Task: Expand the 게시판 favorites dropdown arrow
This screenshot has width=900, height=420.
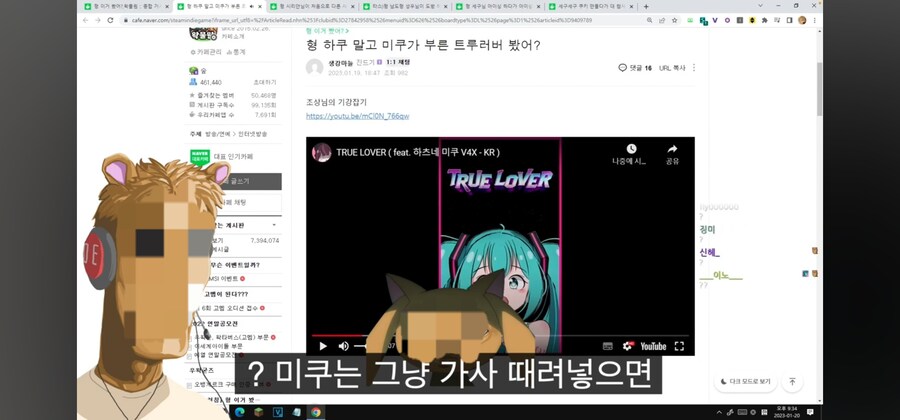Action: tap(274, 225)
